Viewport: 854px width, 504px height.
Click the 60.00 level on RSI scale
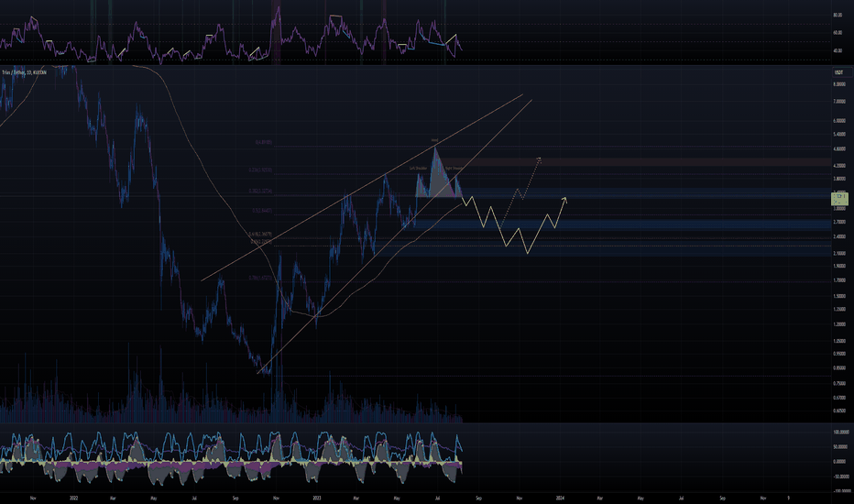[838, 33]
